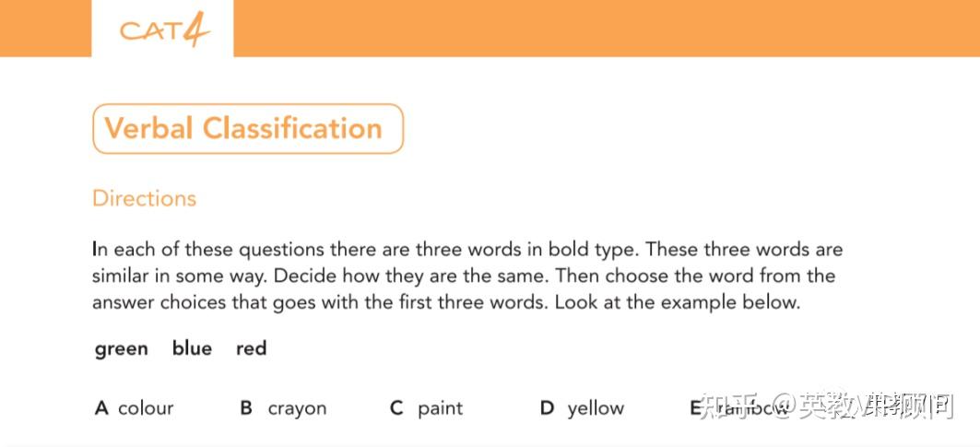Click the sentence 'Look at the example below'
Screen dimensions: 980x447
coord(678,302)
